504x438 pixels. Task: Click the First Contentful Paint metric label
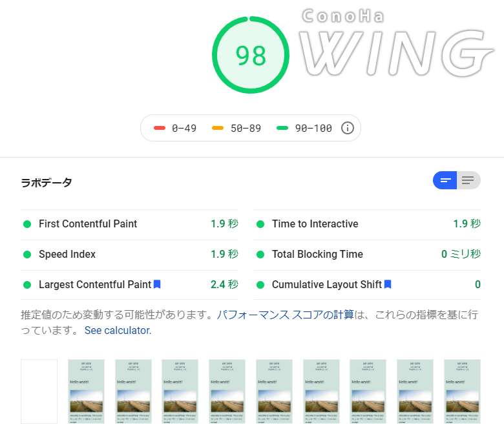click(x=88, y=224)
